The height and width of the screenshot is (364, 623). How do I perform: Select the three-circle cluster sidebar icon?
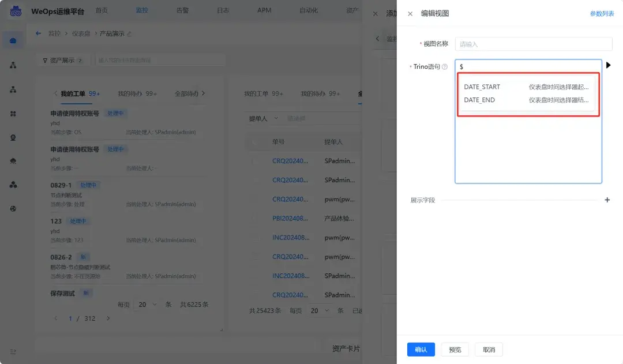click(x=13, y=185)
